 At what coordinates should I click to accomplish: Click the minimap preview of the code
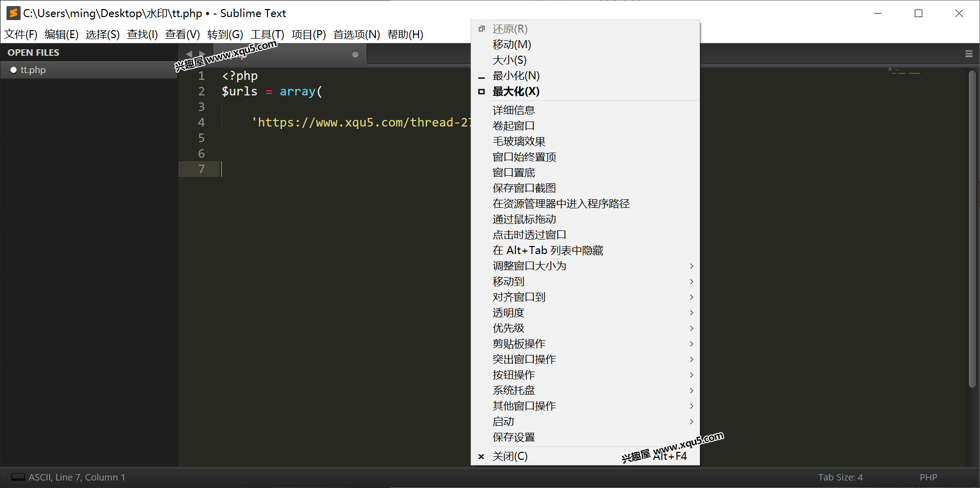(908, 71)
